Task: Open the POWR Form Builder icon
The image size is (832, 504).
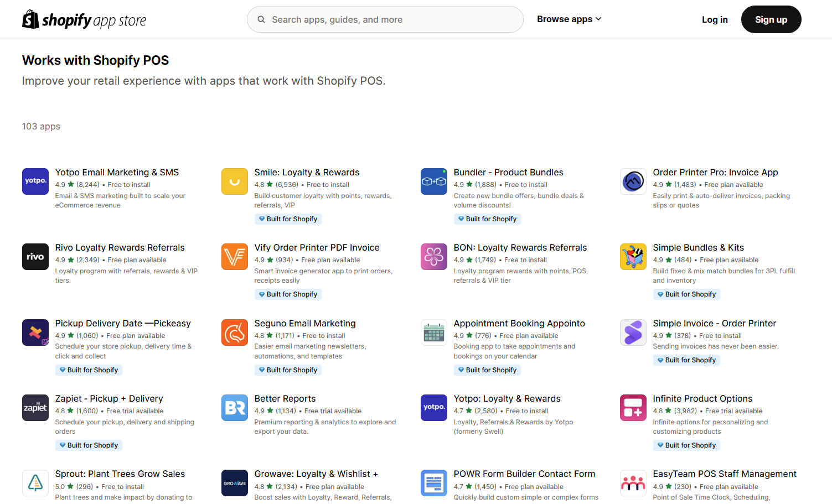Action: coord(434,483)
